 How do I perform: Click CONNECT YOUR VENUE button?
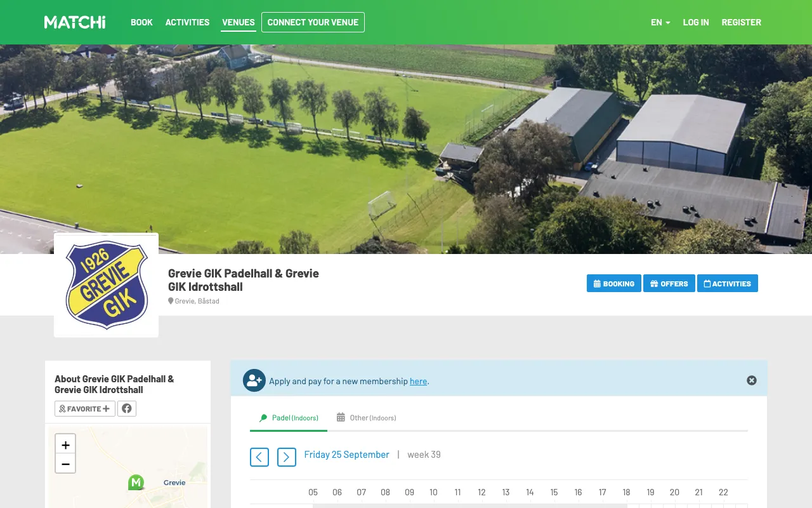coord(313,22)
